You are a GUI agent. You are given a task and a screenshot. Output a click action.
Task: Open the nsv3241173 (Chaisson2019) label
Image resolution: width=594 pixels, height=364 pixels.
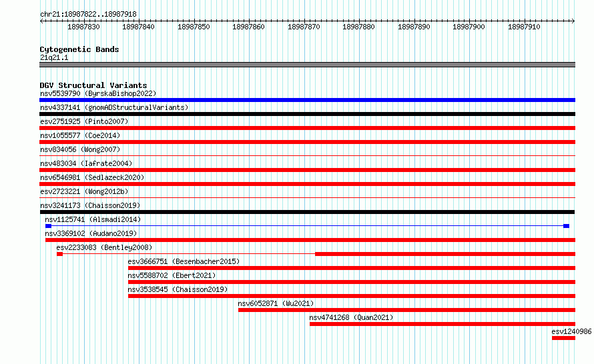point(90,205)
